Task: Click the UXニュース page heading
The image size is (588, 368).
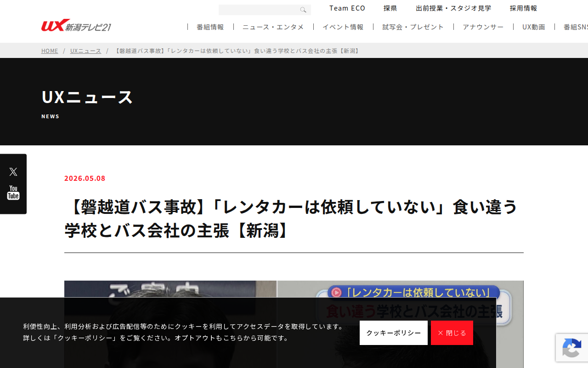Action: (x=87, y=97)
